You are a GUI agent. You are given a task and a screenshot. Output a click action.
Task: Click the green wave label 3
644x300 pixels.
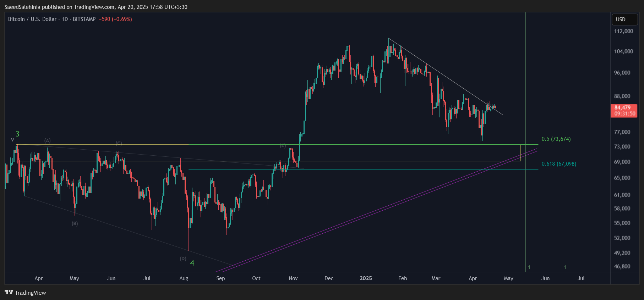17,134
